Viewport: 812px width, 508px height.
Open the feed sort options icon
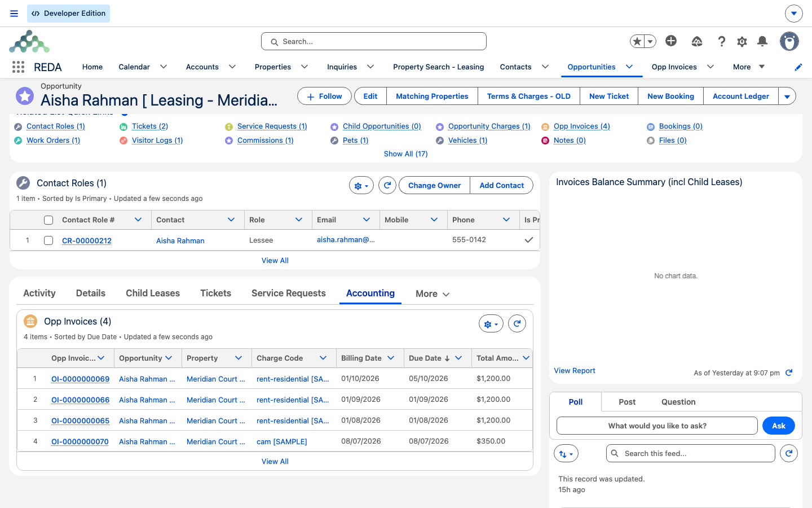[x=566, y=453]
